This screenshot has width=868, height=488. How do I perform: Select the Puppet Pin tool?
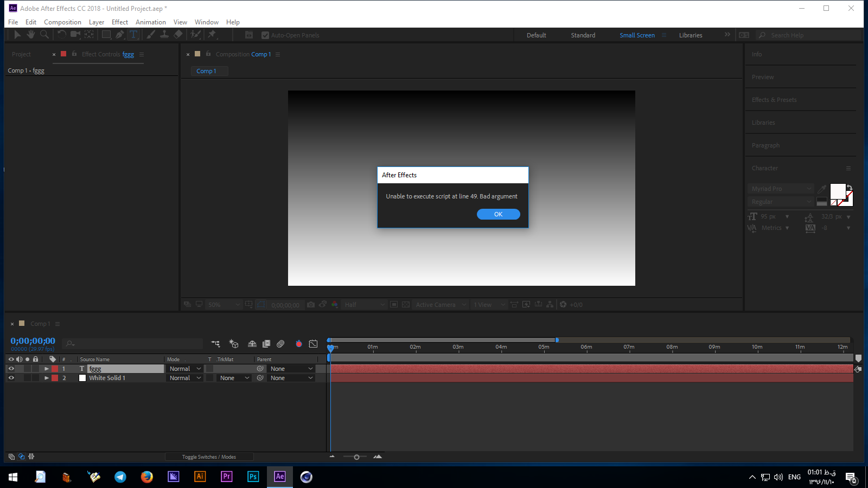(212, 35)
